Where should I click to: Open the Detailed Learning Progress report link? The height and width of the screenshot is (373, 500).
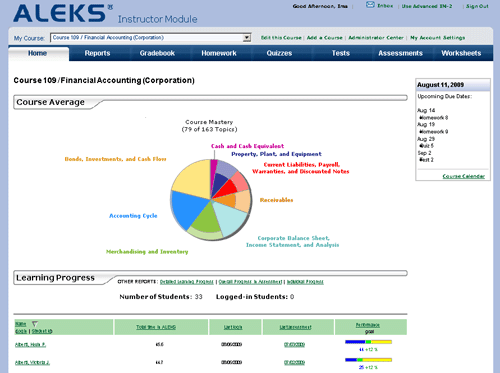click(x=187, y=282)
